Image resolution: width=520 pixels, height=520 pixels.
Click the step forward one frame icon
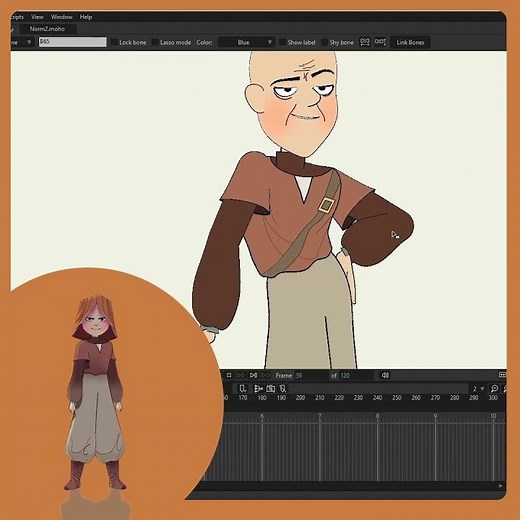tap(241, 375)
